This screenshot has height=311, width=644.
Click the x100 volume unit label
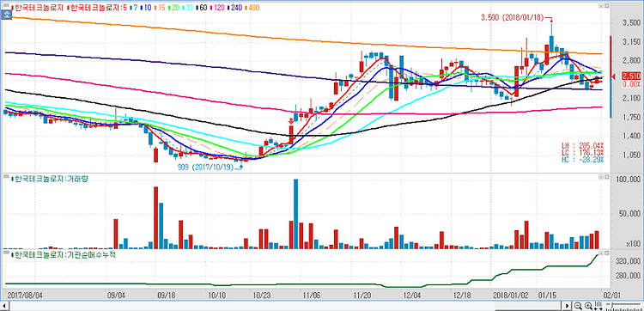634,244
